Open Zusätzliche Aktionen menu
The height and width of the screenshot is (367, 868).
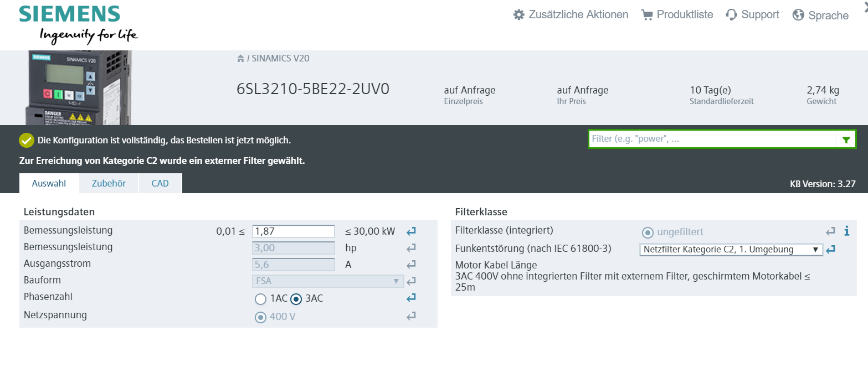tap(571, 15)
